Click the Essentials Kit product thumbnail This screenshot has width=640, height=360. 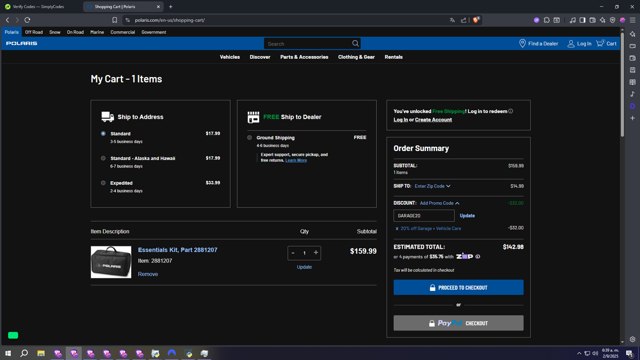point(111,262)
